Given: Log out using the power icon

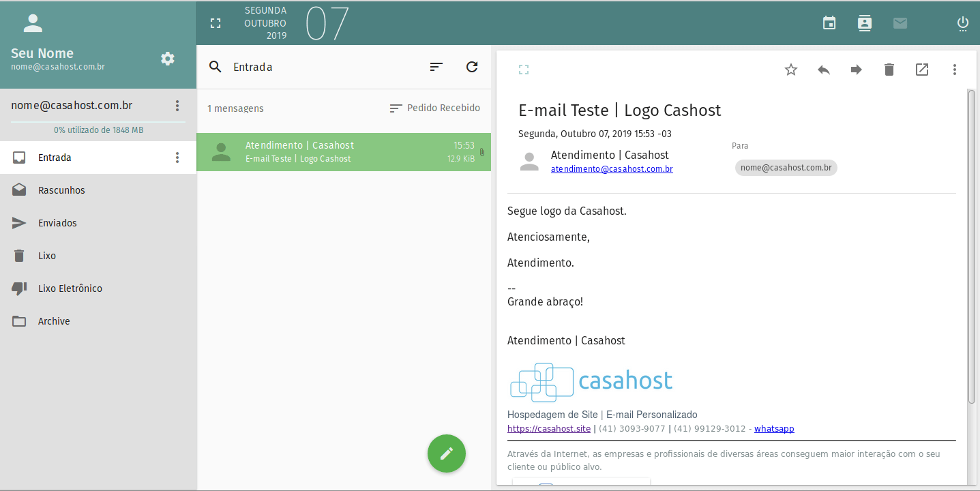Looking at the screenshot, I should click(x=963, y=23).
